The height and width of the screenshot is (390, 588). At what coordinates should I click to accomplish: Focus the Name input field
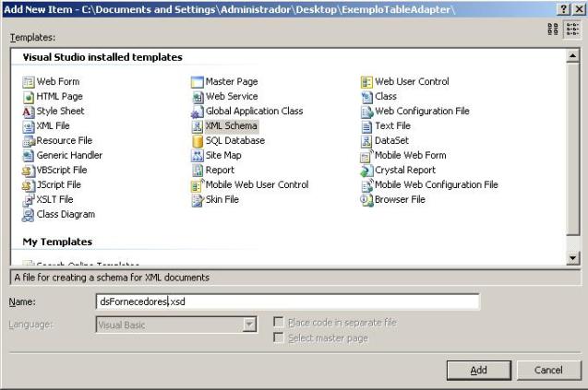coord(288,301)
